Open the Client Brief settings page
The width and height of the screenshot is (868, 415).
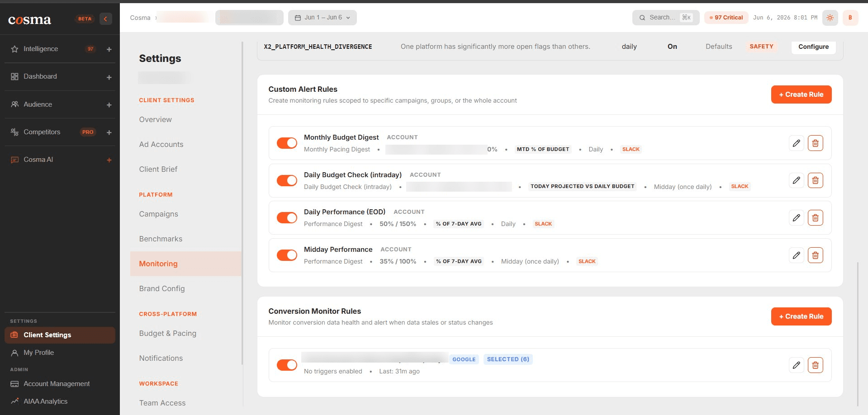coord(158,169)
